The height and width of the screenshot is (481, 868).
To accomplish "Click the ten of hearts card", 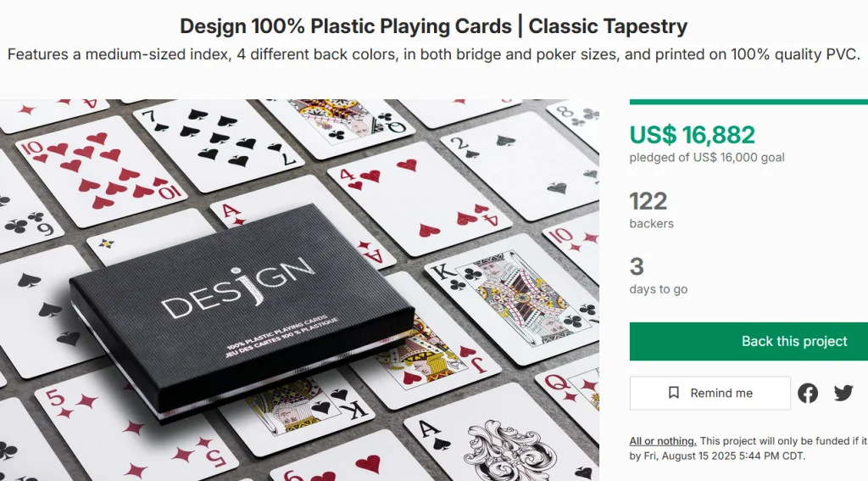I will click(101, 170).
